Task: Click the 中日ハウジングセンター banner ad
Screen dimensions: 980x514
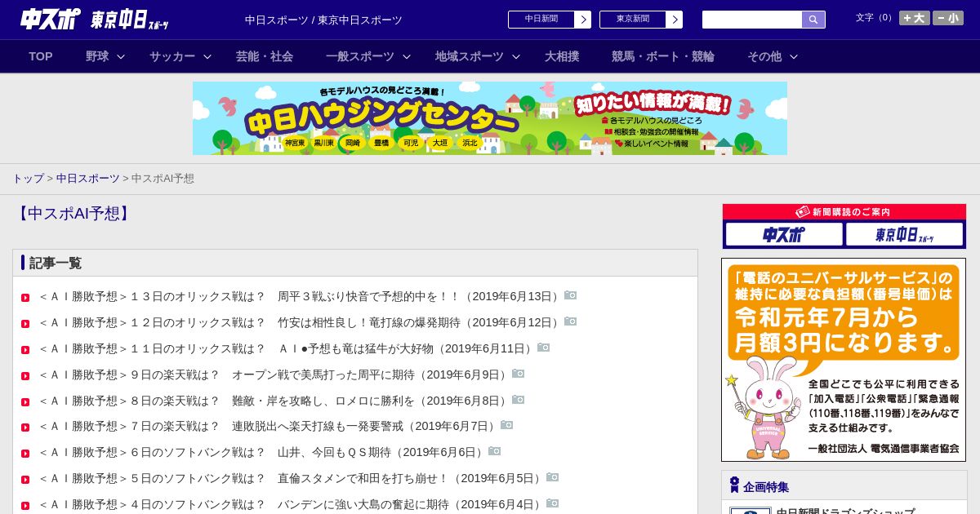Action: coord(490,118)
